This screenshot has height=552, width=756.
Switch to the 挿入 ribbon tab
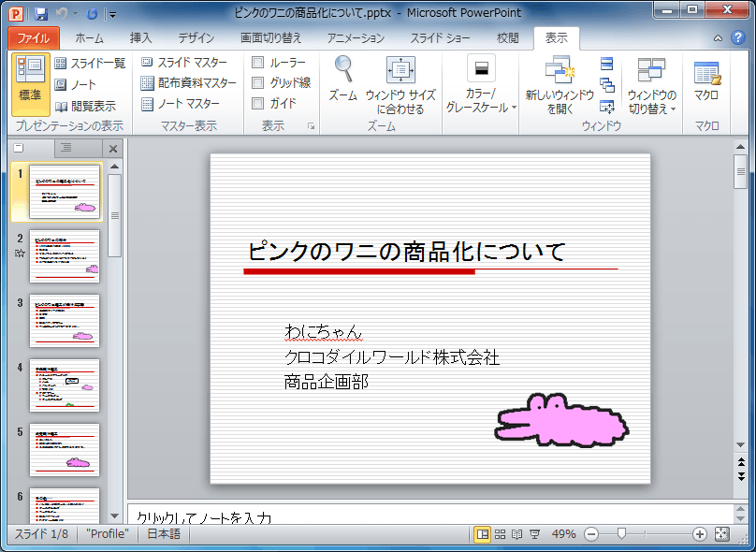pyautogui.click(x=140, y=38)
